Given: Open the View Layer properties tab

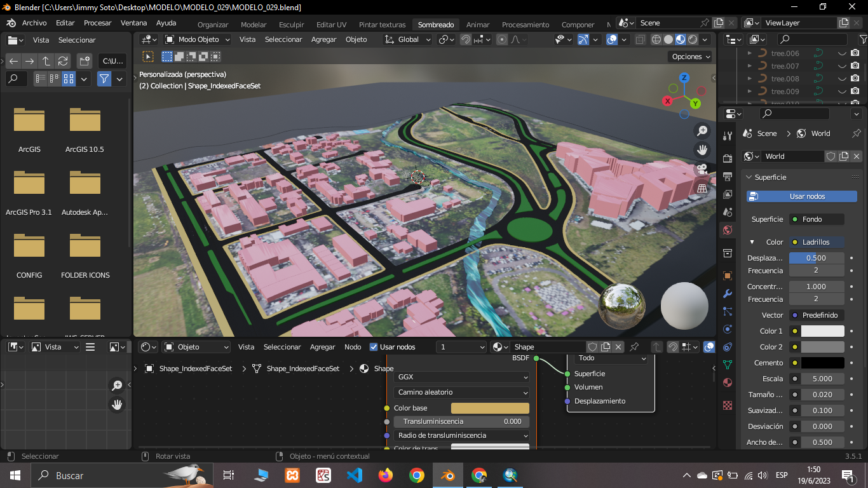Looking at the screenshot, I should coord(728,194).
